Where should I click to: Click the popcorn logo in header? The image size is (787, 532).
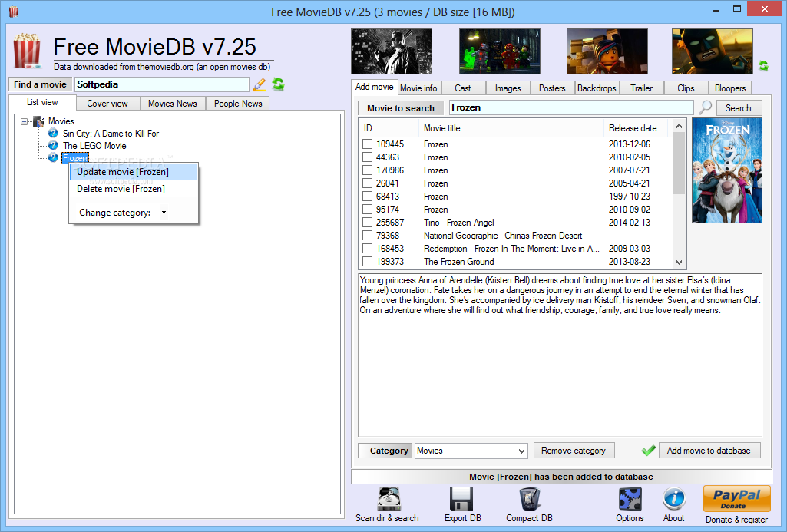27,51
